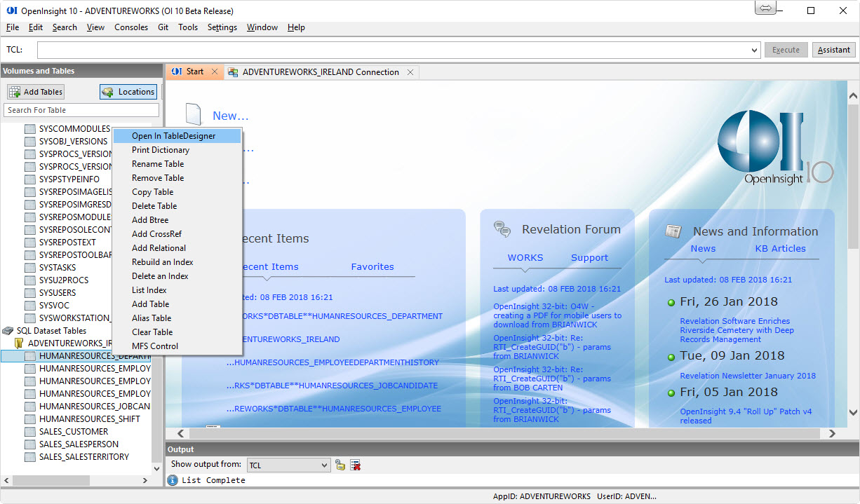Screen dimensions: 860x504
Task: Click the connection tab's database icon
Action: (233, 72)
